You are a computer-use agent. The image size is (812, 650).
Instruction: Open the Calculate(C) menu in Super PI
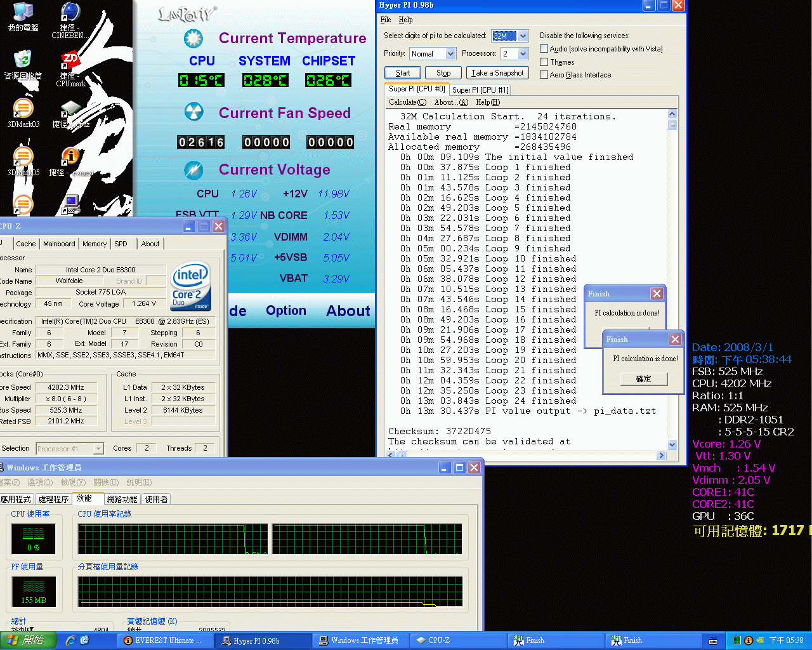pyautogui.click(x=407, y=102)
